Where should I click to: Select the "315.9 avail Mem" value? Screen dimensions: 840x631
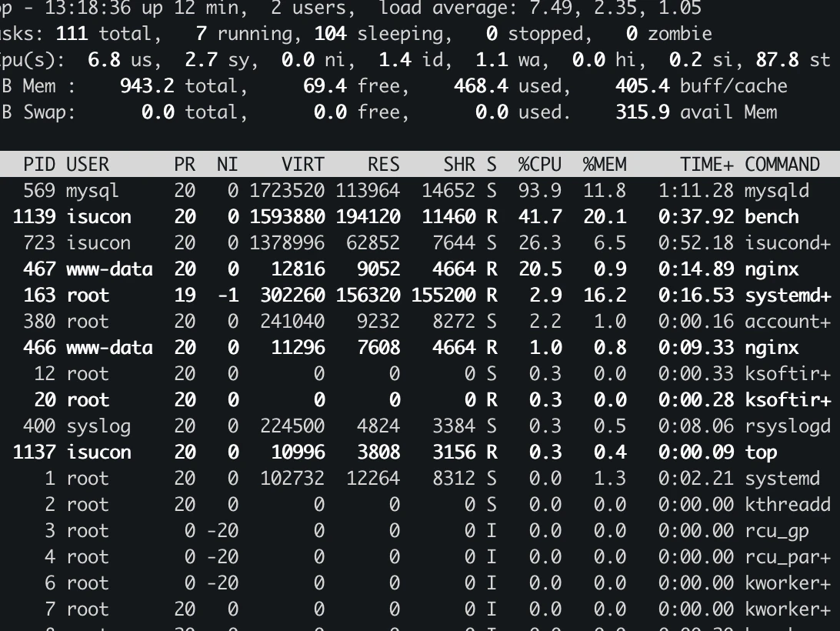696,112
